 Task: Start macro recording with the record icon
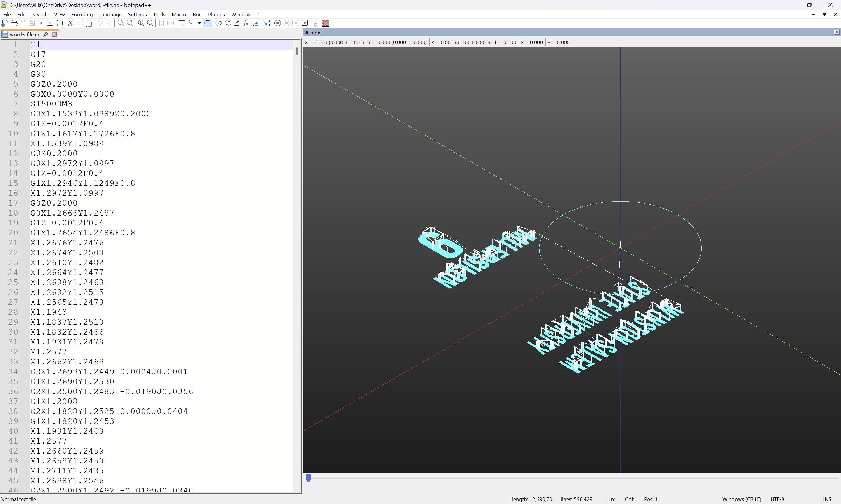click(278, 23)
